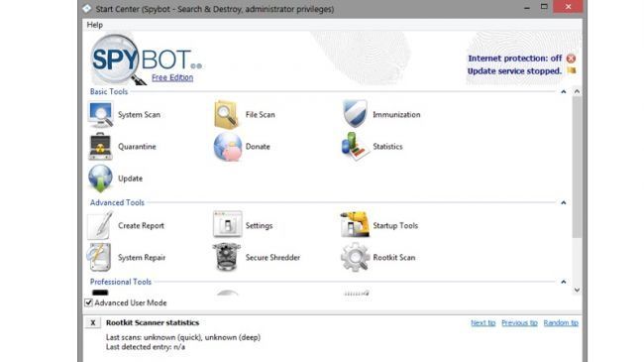
Task: Collapse the Basic Tools section
Action: 564,91
